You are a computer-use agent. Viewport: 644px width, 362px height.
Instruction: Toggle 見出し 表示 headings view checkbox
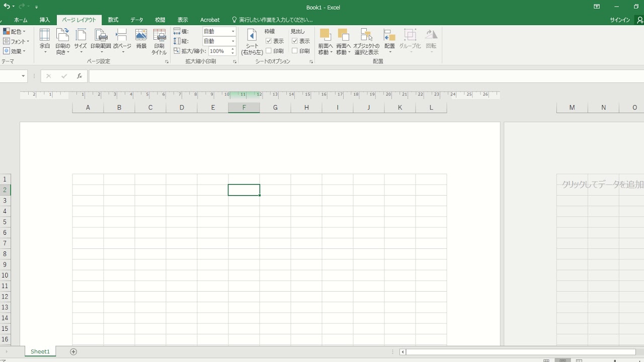coord(295,41)
